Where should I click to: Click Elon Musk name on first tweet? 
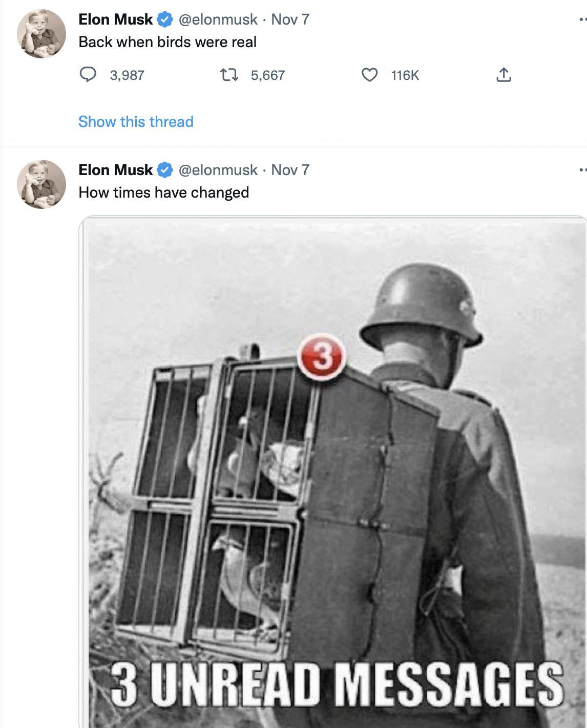[115, 19]
